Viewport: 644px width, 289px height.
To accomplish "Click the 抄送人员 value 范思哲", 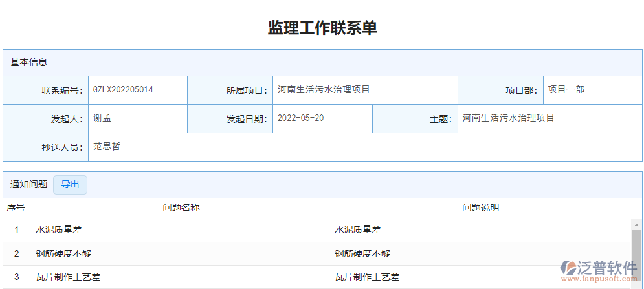I will 107,147.
